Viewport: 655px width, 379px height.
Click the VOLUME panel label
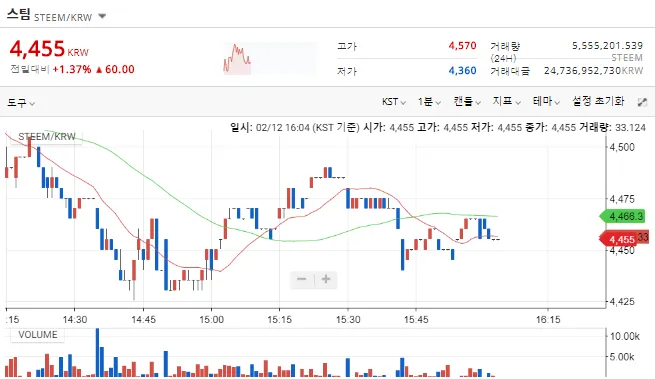pos(38,335)
